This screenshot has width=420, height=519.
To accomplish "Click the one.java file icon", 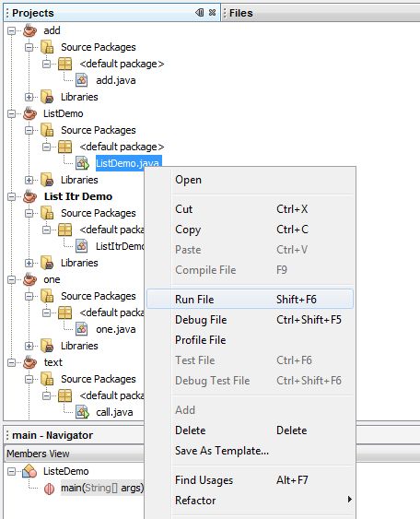I will click(x=82, y=329).
